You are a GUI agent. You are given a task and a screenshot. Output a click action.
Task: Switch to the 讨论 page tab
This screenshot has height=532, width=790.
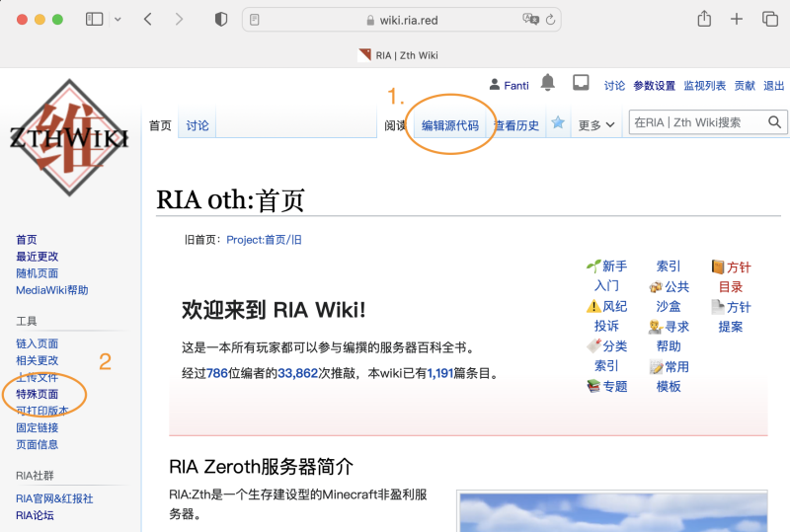[197, 125]
